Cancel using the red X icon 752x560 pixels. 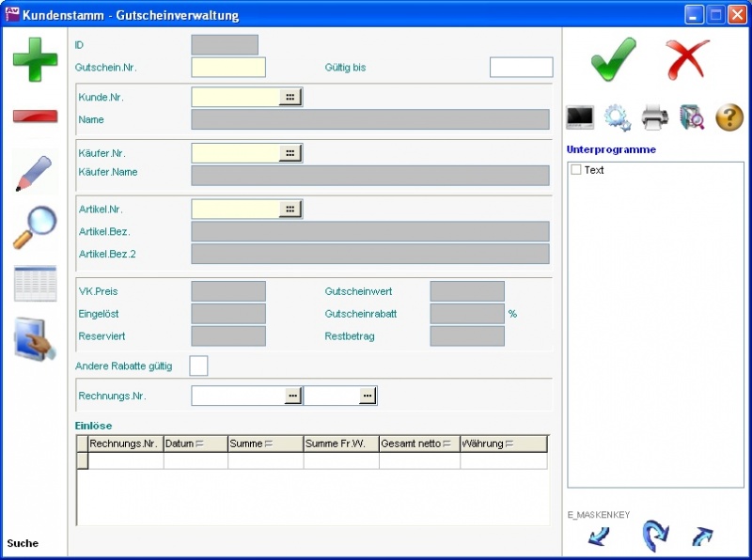pyautogui.click(x=687, y=60)
